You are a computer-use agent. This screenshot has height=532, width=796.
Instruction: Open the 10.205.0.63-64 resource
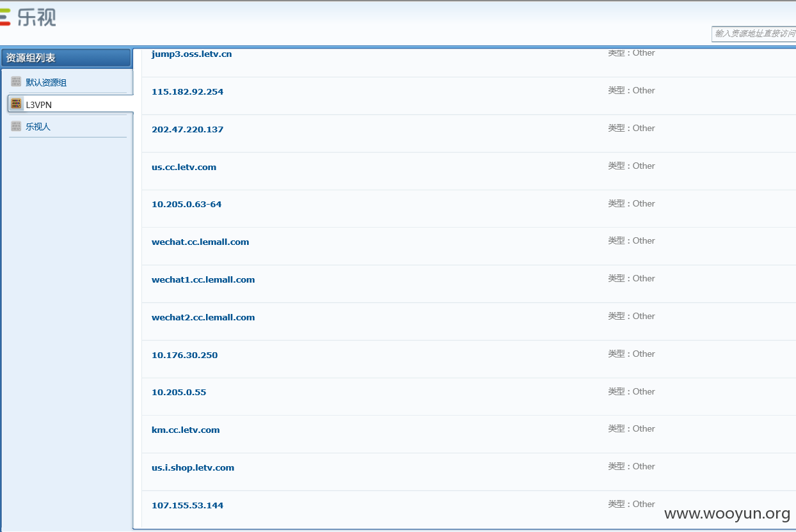click(x=186, y=204)
